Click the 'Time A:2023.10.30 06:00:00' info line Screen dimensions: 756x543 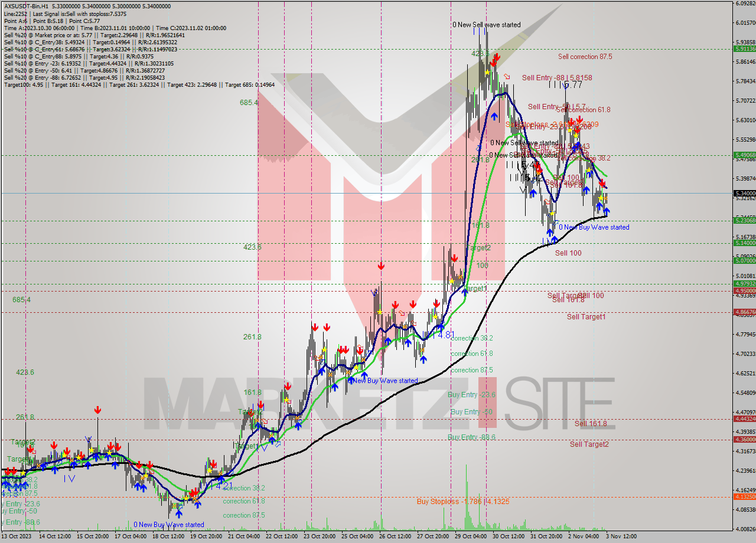point(39,28)
